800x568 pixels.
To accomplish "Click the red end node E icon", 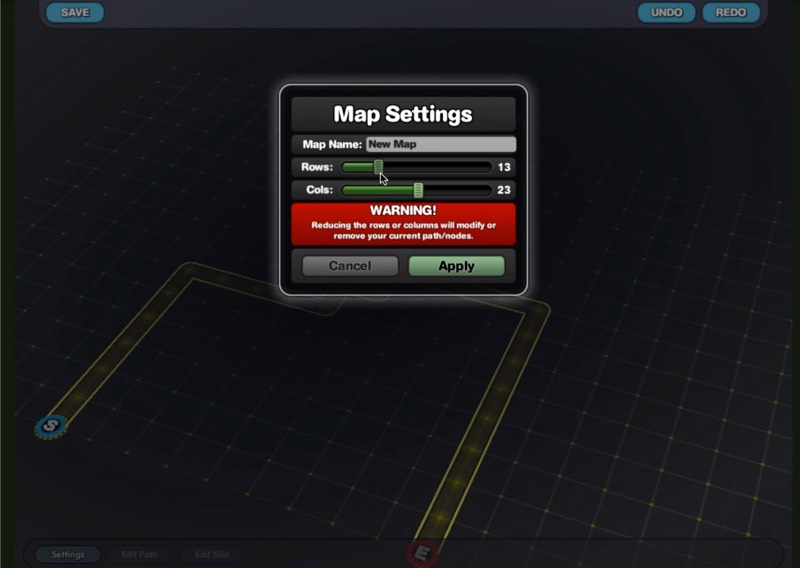I will [422, 552].
